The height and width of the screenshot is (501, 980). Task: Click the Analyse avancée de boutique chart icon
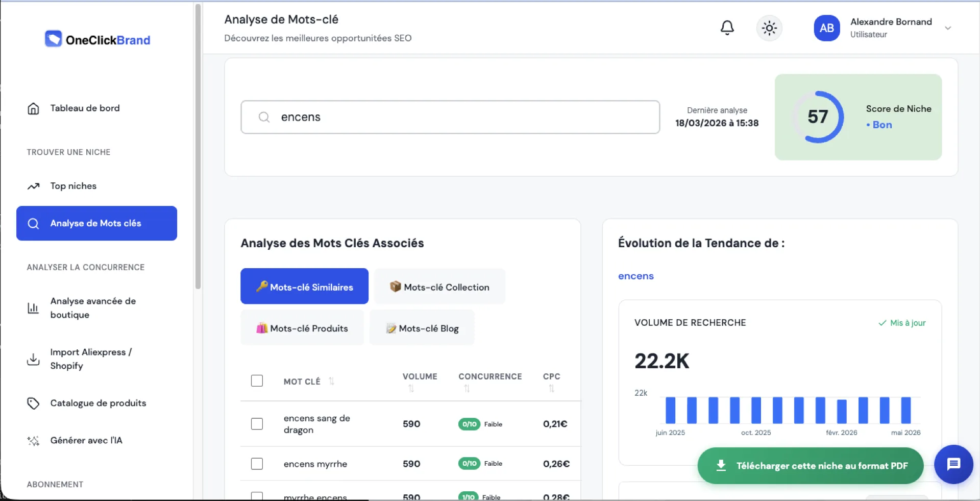[33, 308]
